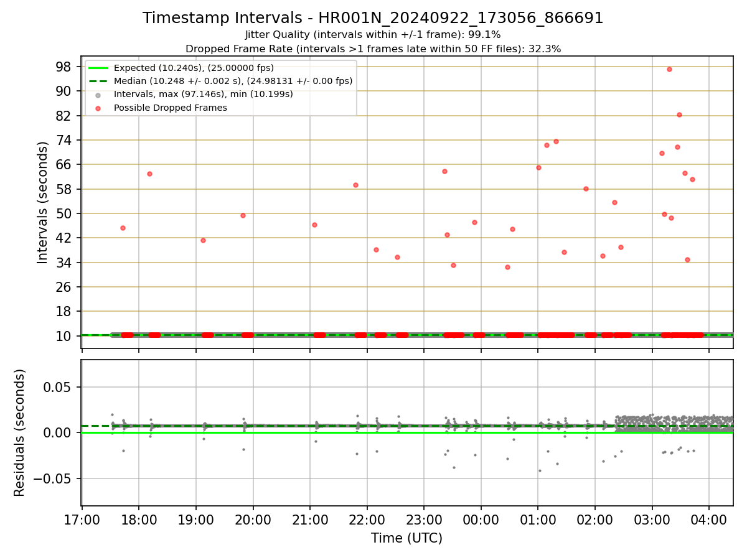
Task: Click the solid green line sample in legend
Action: tap(98, 68)
